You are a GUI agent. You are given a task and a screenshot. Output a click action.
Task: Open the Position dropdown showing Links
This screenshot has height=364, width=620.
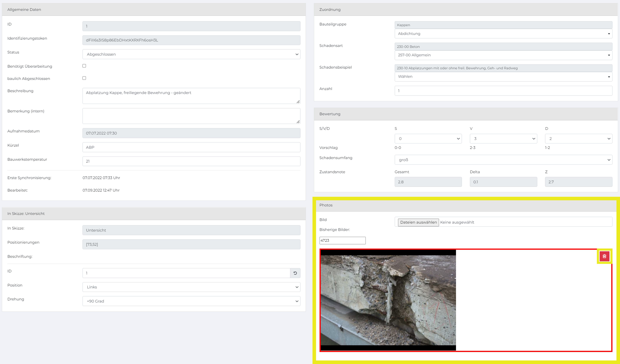tap(191, 287)
